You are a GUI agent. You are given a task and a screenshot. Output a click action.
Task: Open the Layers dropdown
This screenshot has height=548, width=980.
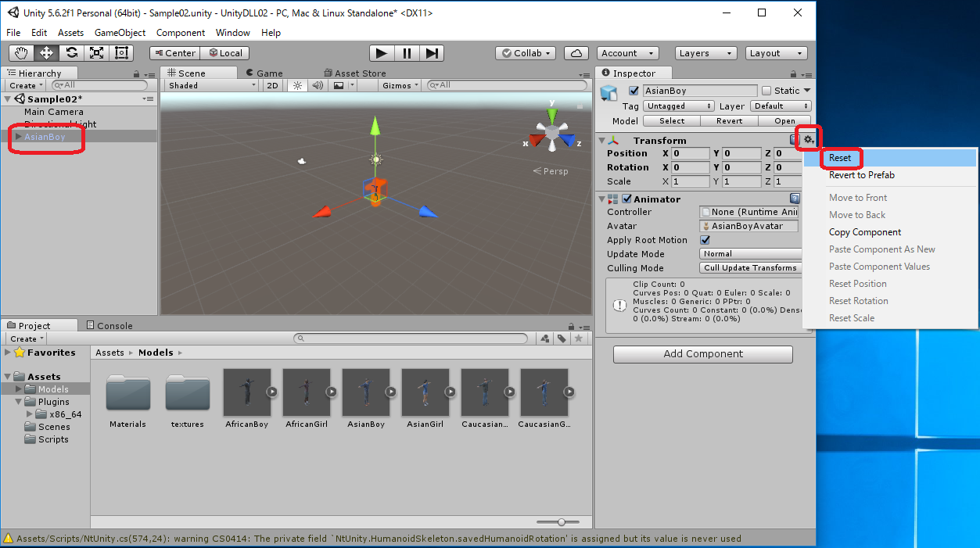[x=705, y=53]
